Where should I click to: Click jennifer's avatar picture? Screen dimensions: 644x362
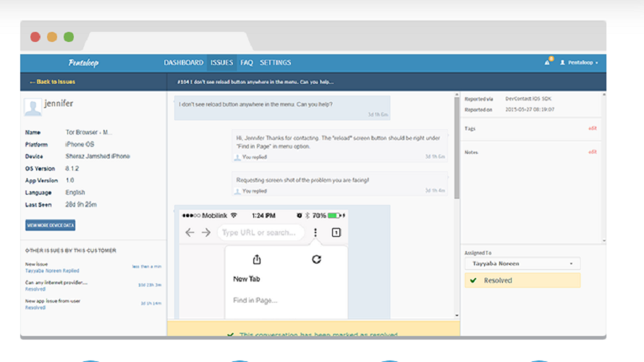pos(33,107)
